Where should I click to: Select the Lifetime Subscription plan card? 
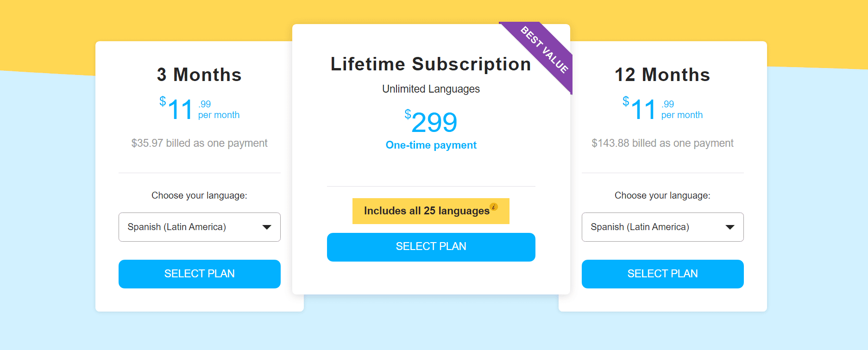click(x=431, y=64)
